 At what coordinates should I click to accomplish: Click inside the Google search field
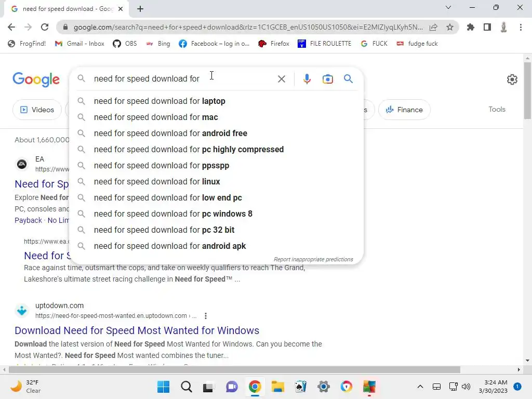tap(183, 79)
